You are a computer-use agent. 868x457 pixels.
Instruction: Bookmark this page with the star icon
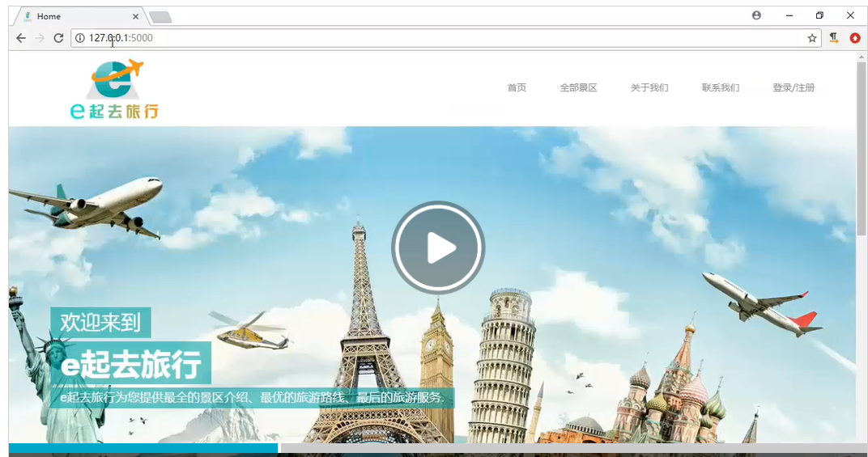pyautogui.click(x=811, y=38)
